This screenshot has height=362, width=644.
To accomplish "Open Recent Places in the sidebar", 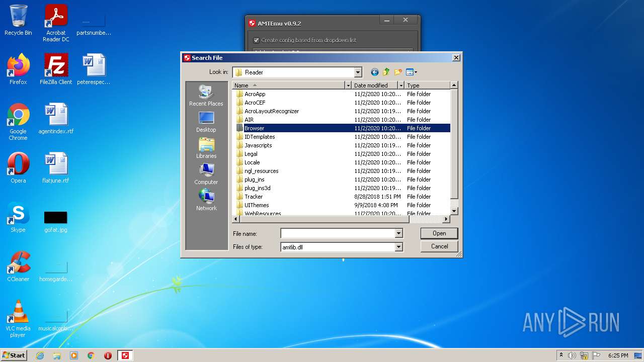I will point(206,96).
